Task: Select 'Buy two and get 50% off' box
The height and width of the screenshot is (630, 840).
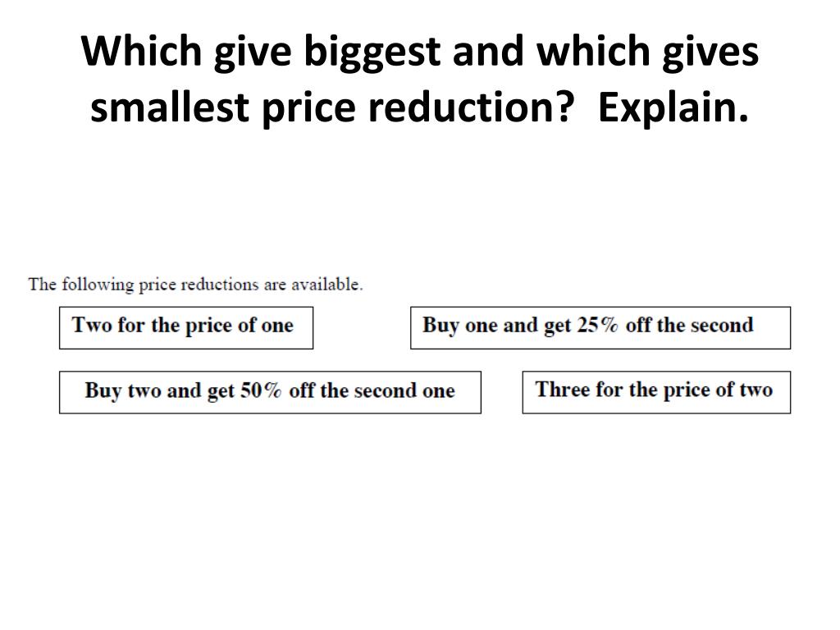Action: tap(270, 392)
